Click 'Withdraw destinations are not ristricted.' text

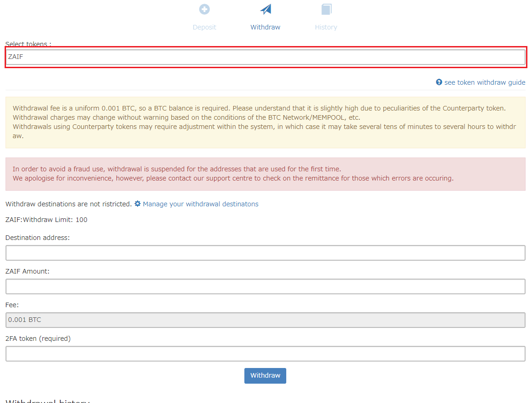69,204
